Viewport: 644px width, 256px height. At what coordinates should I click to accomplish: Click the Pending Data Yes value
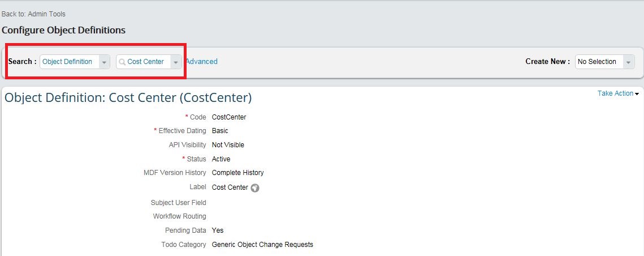tap(218, 231)
